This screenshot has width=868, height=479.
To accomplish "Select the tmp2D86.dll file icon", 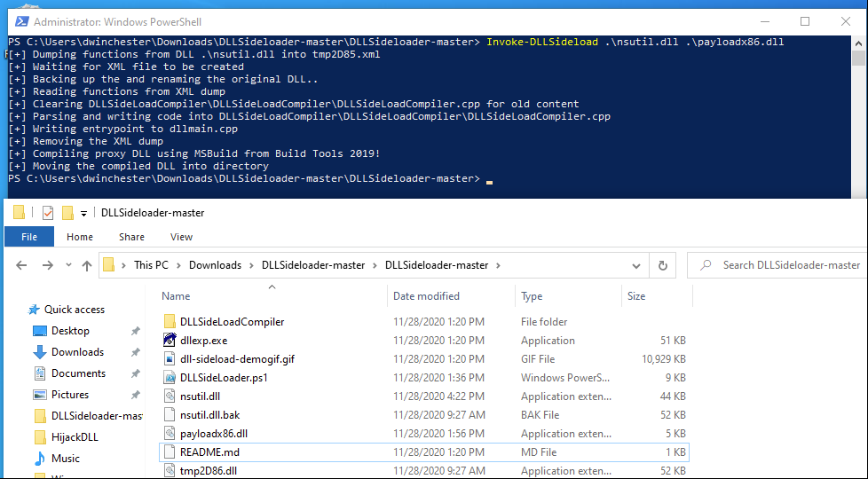I will coord(170,471).
